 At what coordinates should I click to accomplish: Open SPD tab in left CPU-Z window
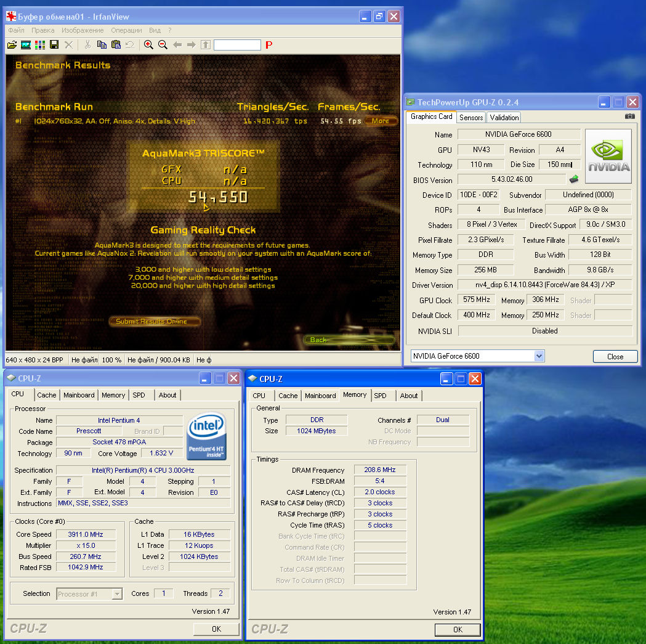(139, 395)
